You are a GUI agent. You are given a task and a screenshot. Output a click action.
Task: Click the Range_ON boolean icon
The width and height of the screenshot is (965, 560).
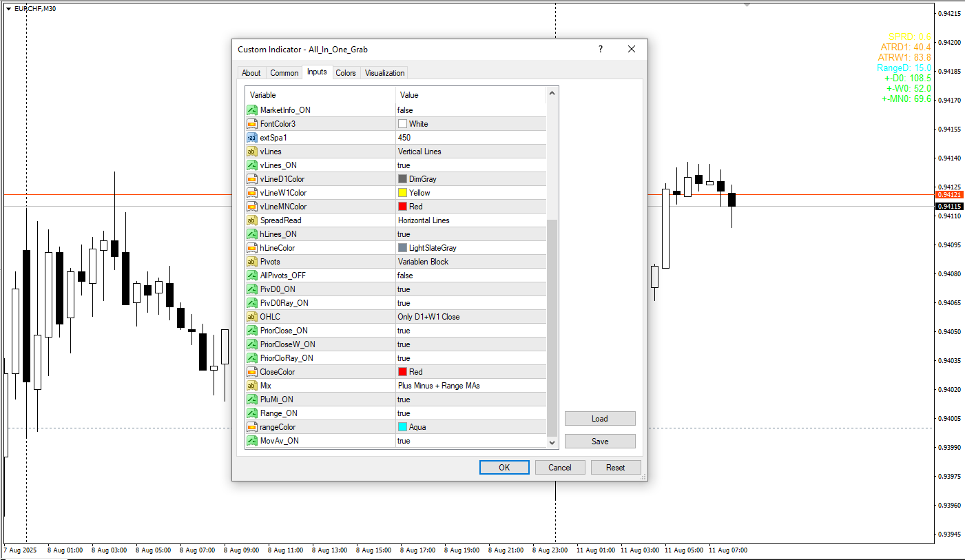click(251, 413)
